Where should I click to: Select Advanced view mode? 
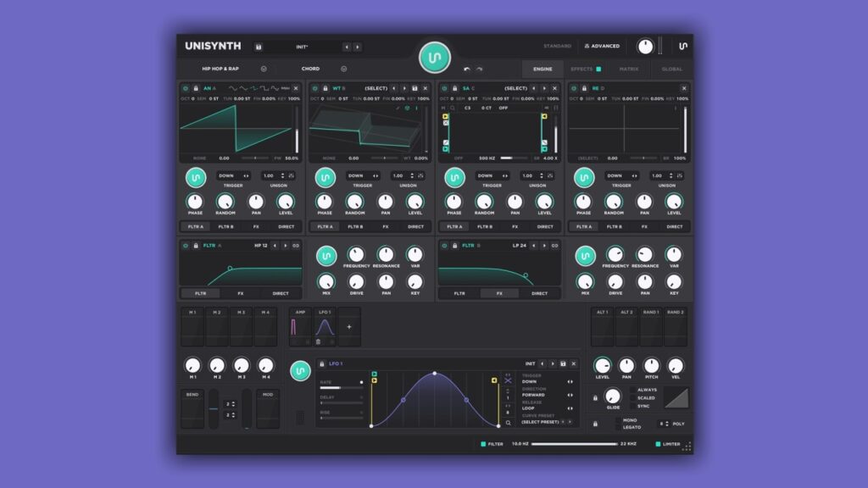[603, 47]
